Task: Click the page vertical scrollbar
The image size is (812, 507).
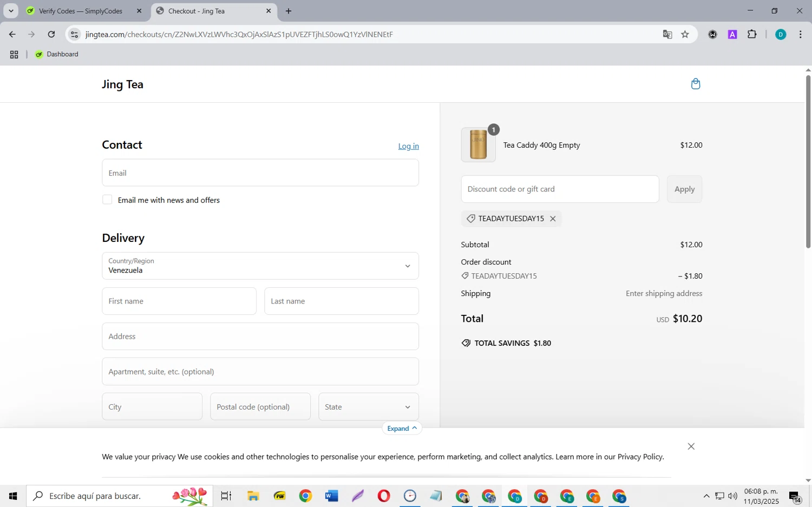Action: (x=808, y=161)
